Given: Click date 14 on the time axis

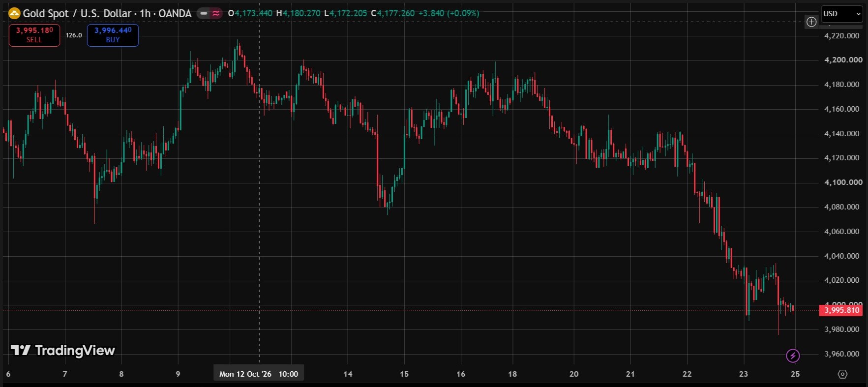Looking at the screenshot, I should 348,374.
